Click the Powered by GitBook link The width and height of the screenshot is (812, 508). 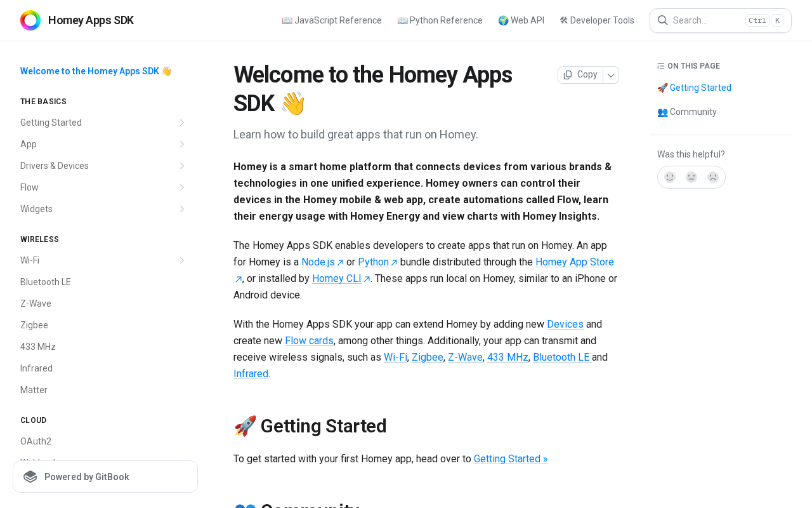pos(105,477)
